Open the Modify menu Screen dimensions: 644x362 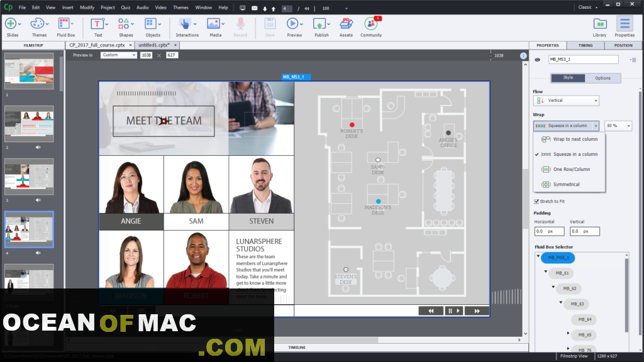[87, 8]
